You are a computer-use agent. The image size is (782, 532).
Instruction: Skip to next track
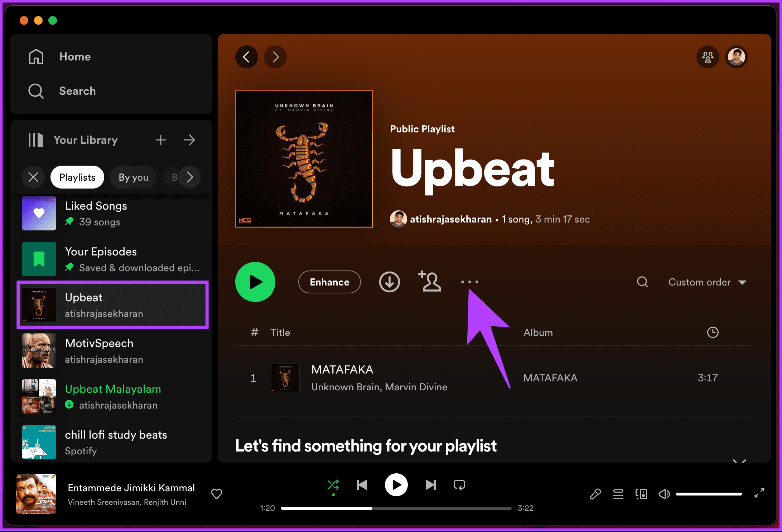tap(431, 485)
